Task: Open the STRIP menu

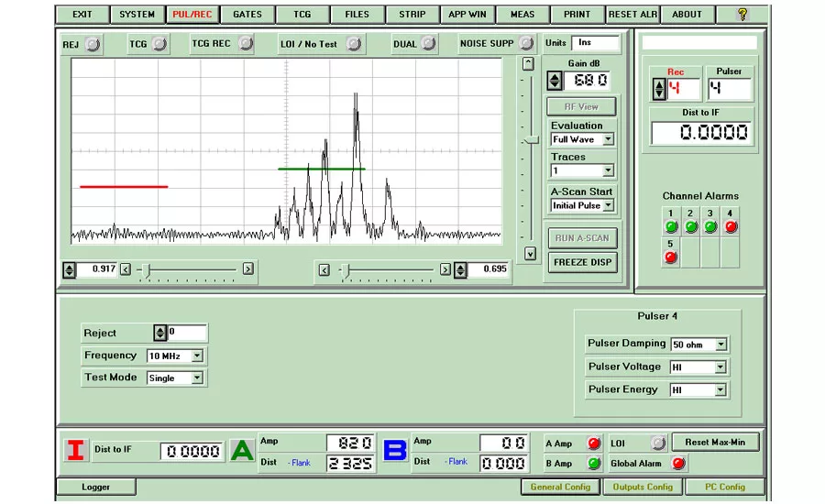Action: point(412,15)
